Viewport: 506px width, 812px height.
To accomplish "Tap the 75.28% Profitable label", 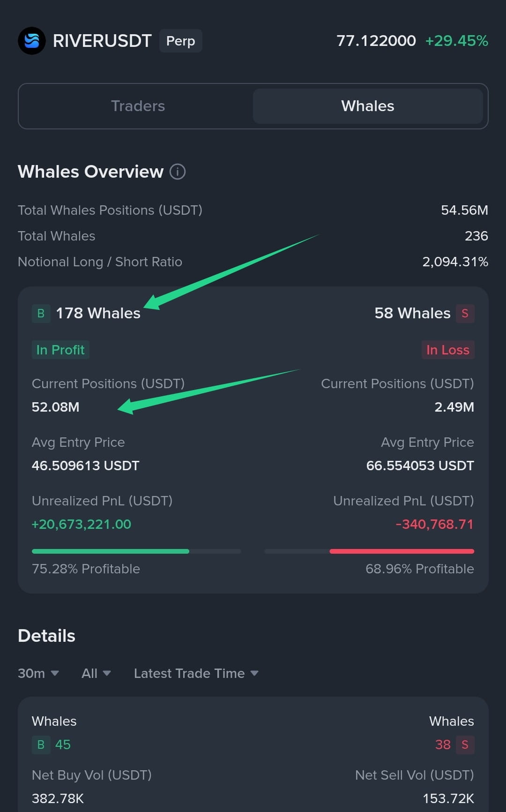I will [x=86, y=569].
